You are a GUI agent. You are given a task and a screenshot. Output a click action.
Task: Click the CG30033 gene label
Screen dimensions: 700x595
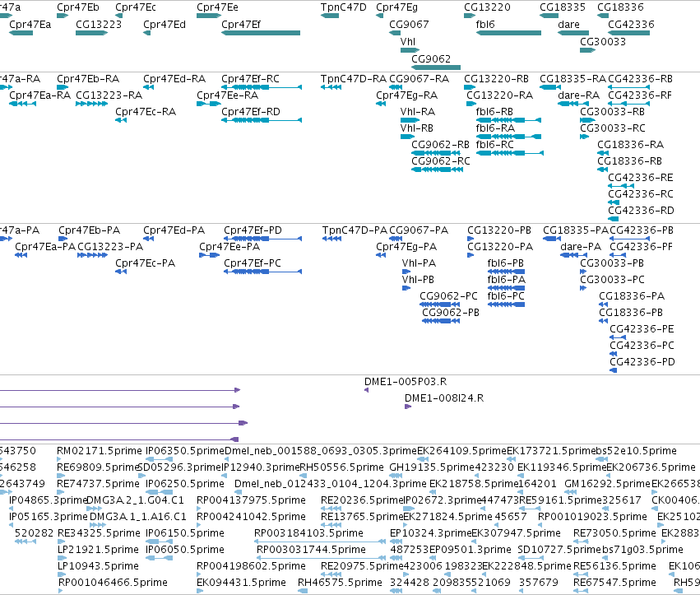click(603, 41)
